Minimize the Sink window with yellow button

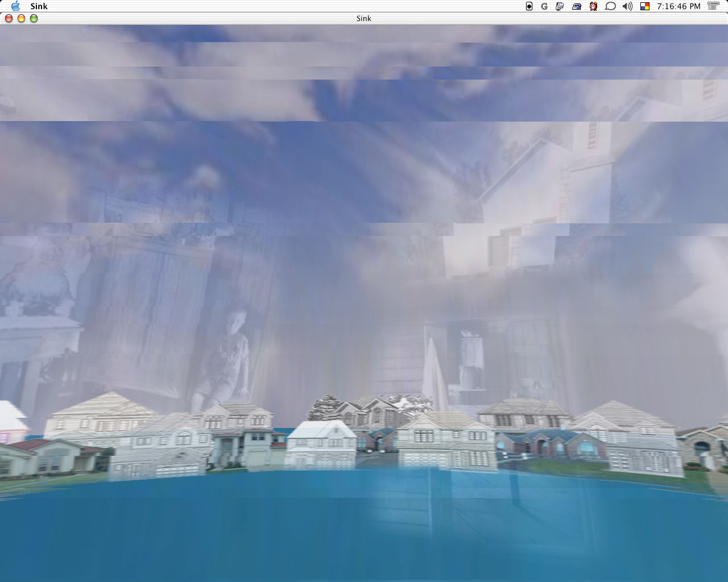point(21,18)
